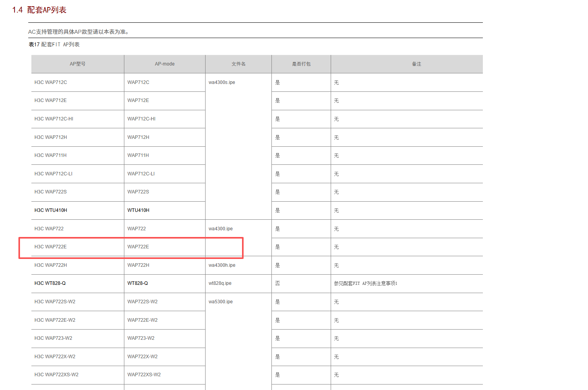Select the 备注 column header
The height and width of the screenshot is (390, 588).
click(x=416, y=64)
